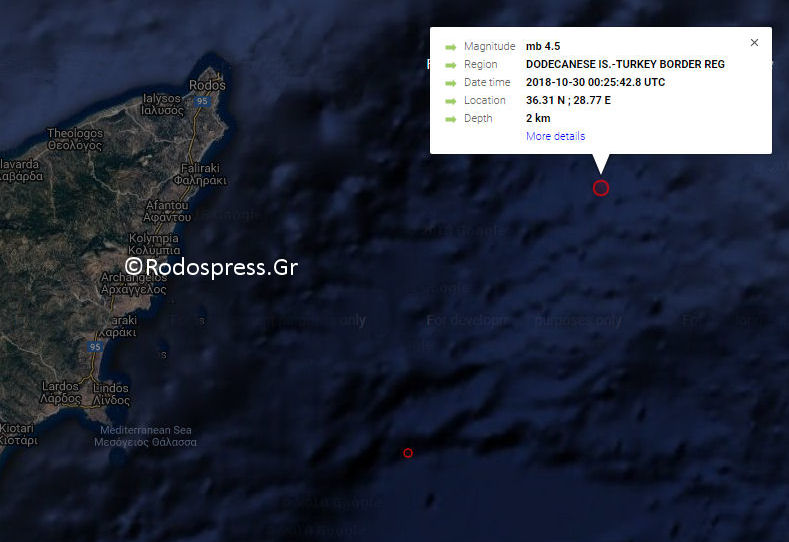The image size is (789, 542).
Task: Click the Magnitude field label
Action: click(x=490, y=46)
